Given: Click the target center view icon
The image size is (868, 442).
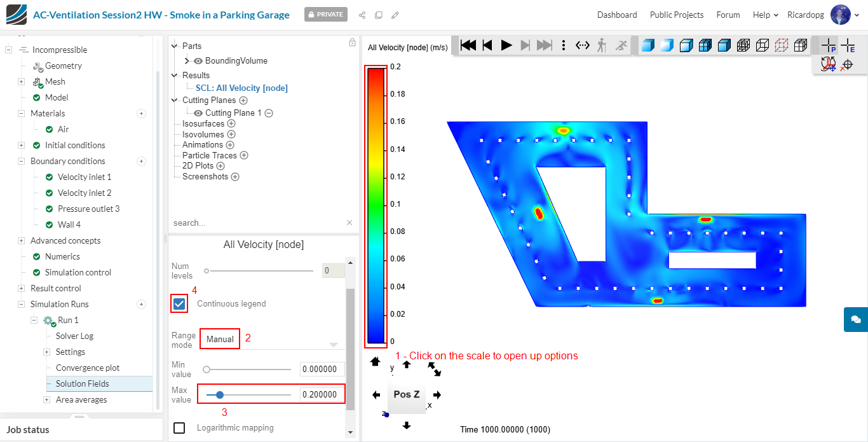Looking at the screenshot, I should tap(846, 64).
